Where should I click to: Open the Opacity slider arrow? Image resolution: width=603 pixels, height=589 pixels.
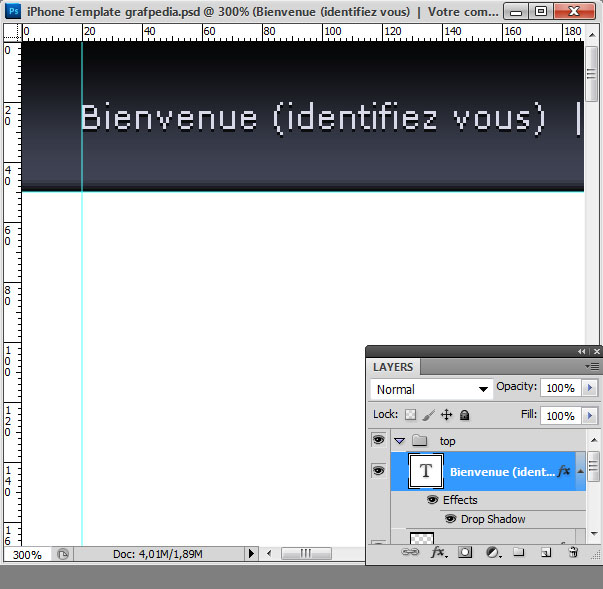tap(590, 388)
